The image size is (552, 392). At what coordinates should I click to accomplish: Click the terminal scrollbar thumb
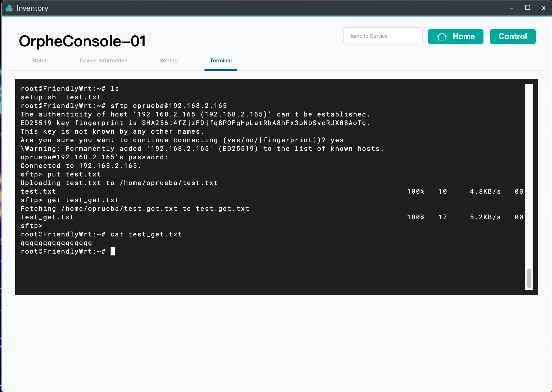[x=529, y=278]
